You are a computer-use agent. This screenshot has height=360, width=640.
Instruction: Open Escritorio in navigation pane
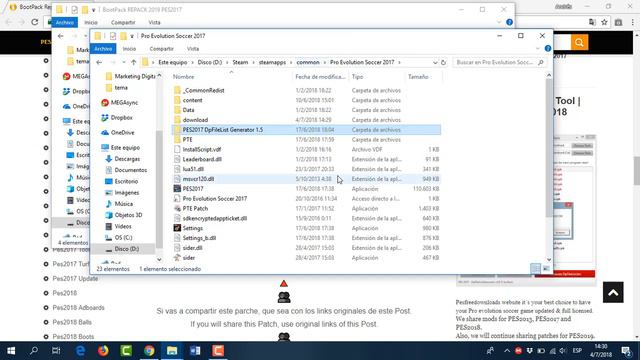126,181
